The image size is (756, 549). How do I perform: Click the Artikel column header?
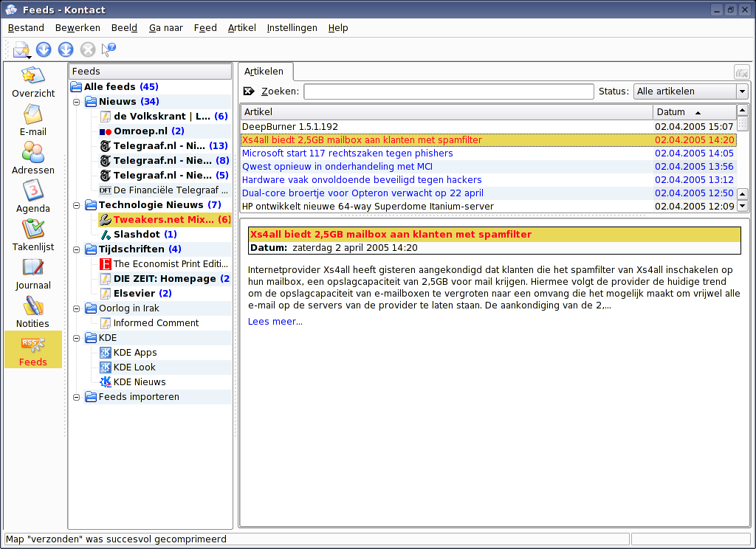click(x=447, y=112)
